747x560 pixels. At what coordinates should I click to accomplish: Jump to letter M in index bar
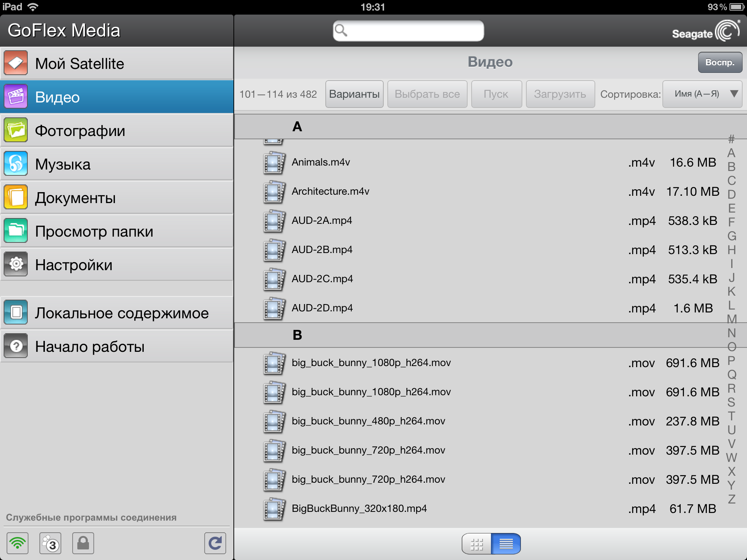(x=731, y=319)
